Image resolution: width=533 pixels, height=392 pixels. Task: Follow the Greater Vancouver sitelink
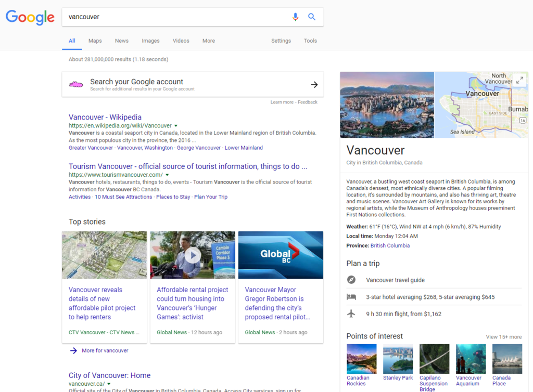91,148
